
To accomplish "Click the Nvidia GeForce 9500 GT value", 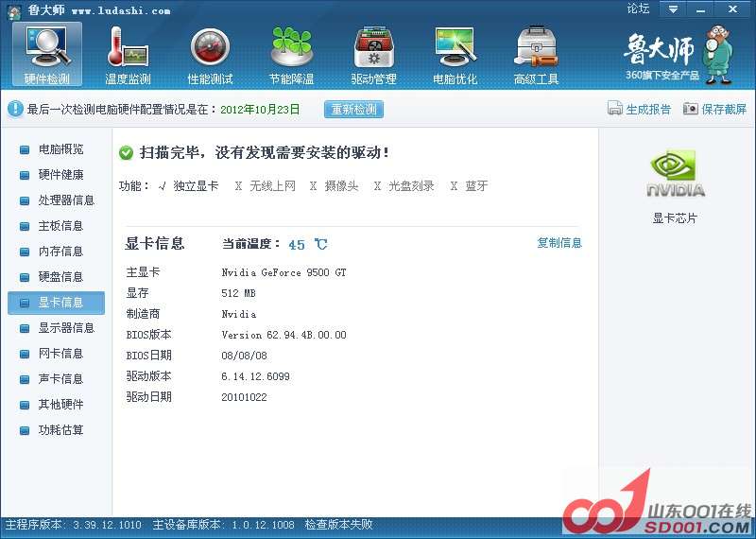I will 284,272.
